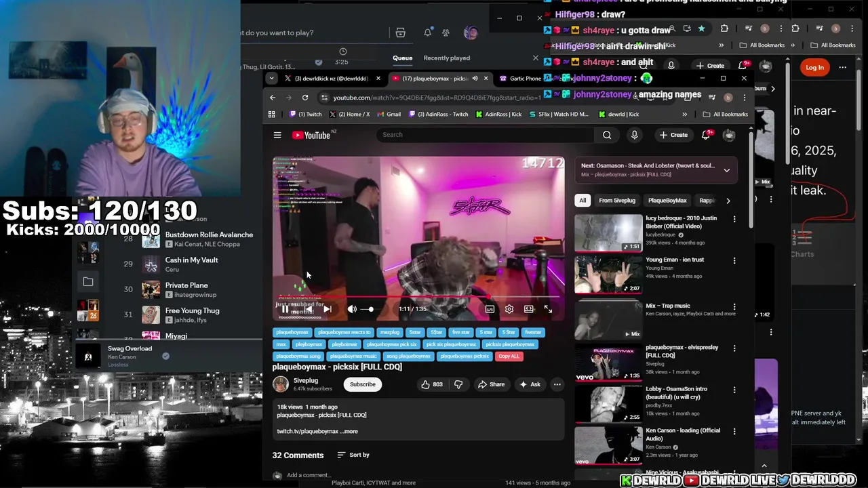Open the YouTube hamburger guide menu
The image size is (868, 488).
tap(277, 135)
